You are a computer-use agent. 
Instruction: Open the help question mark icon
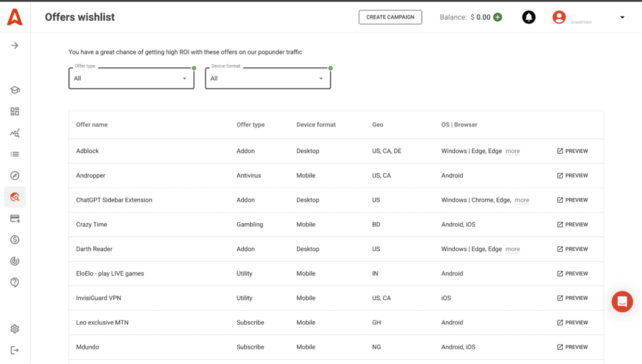pyautogui.click(x=15, y=283)
